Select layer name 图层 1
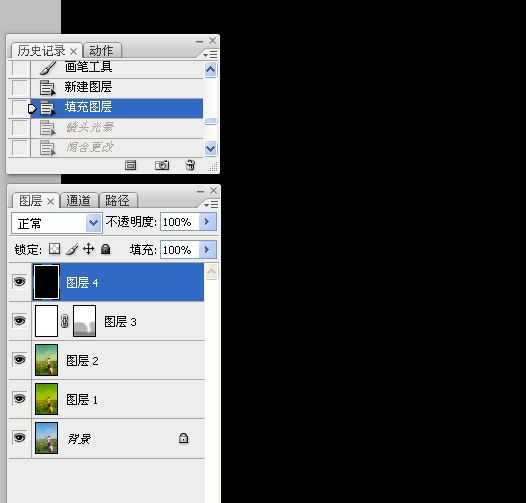Screen dimensions: 526x503 82,400
